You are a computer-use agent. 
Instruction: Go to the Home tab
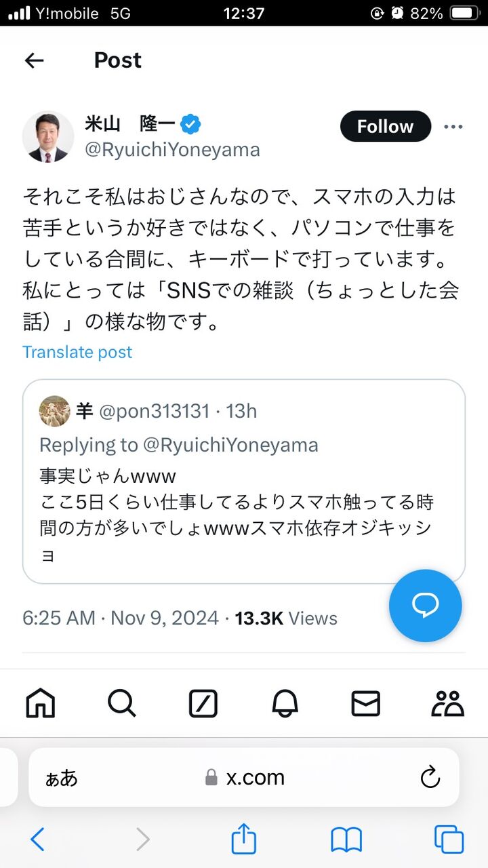pyautogui.click(x=41, y=703)
